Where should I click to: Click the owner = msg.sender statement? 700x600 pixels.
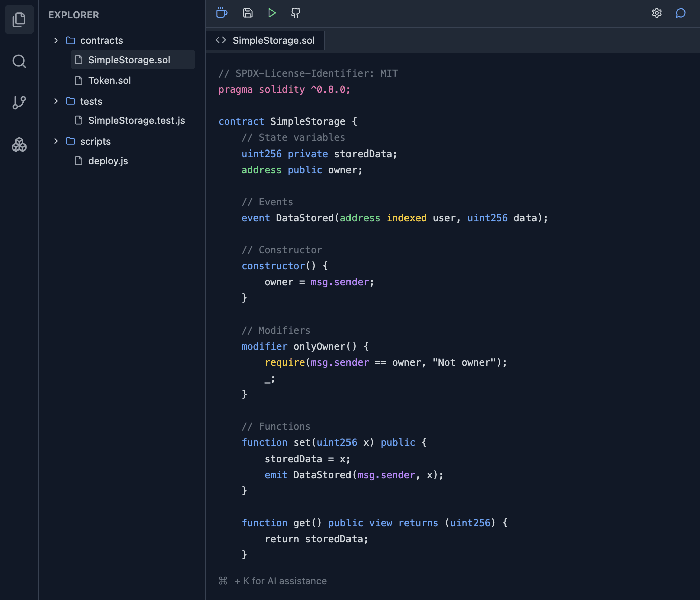[x=319, y=282]
